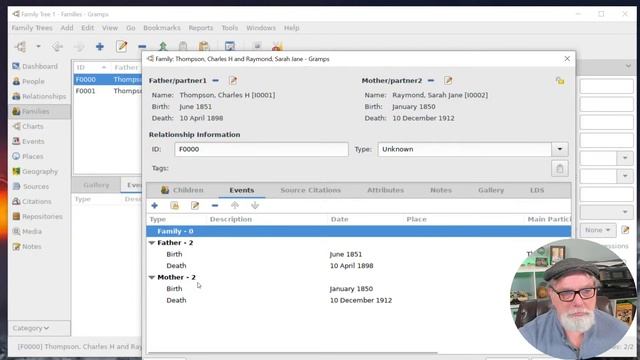Open the relationship Type dropdown arrow
This screenshot has width=640, height=360.
click(560, 149)
